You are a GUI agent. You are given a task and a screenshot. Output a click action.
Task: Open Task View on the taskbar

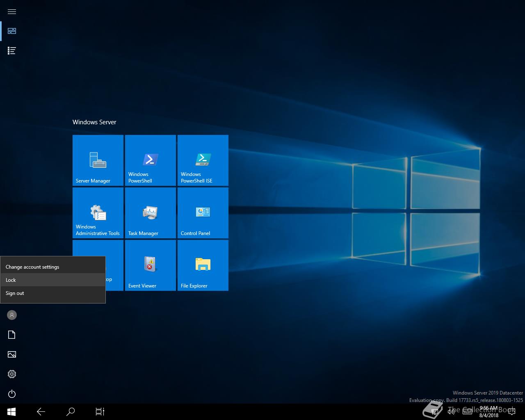tap(100, 411)
